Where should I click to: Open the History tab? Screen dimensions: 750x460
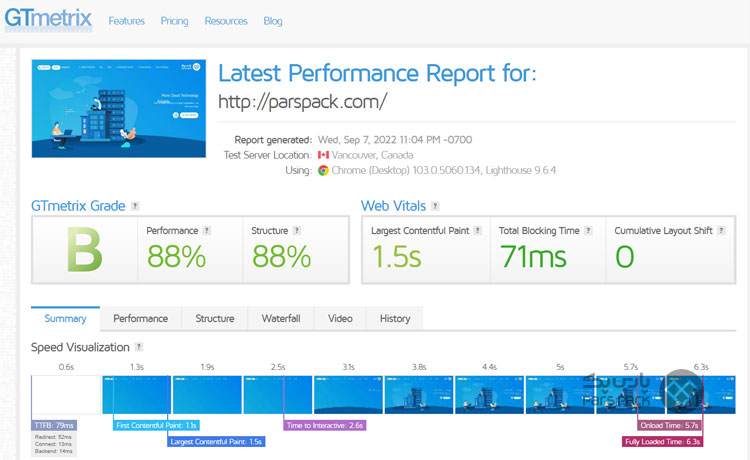click(395, 318)
